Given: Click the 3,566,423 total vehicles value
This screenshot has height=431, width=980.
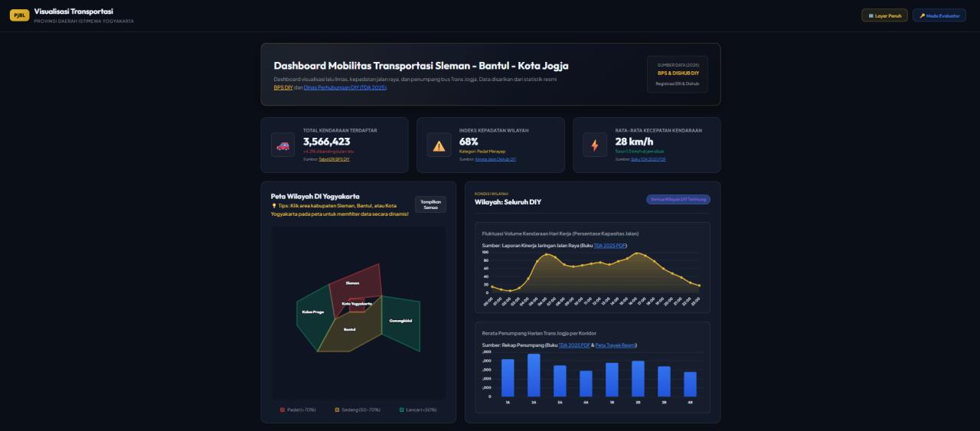Looking at the screenshot, I should 327,142.
